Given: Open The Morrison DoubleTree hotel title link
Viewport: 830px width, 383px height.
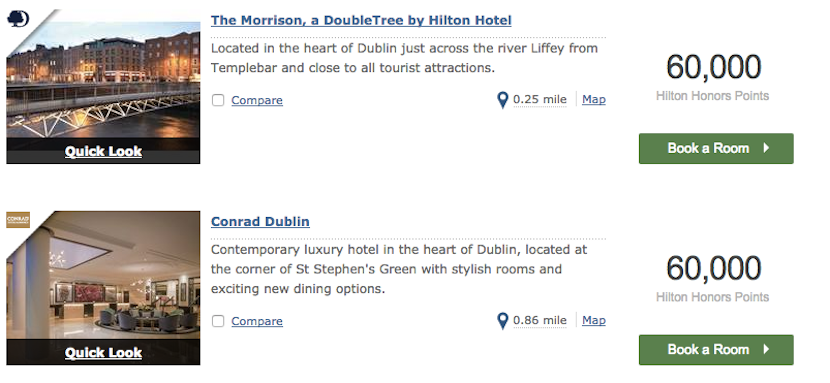Looking at the screenshot, I should [361, 21].
